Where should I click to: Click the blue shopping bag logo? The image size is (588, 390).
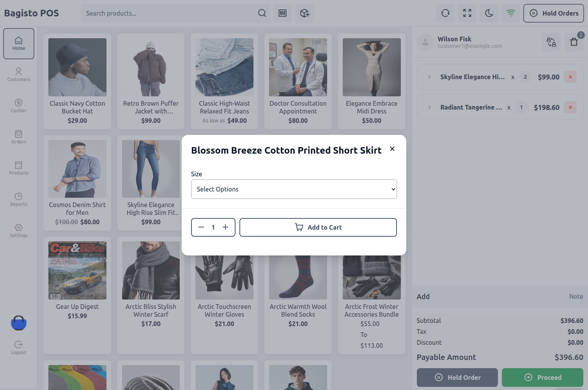coord(19,323)
